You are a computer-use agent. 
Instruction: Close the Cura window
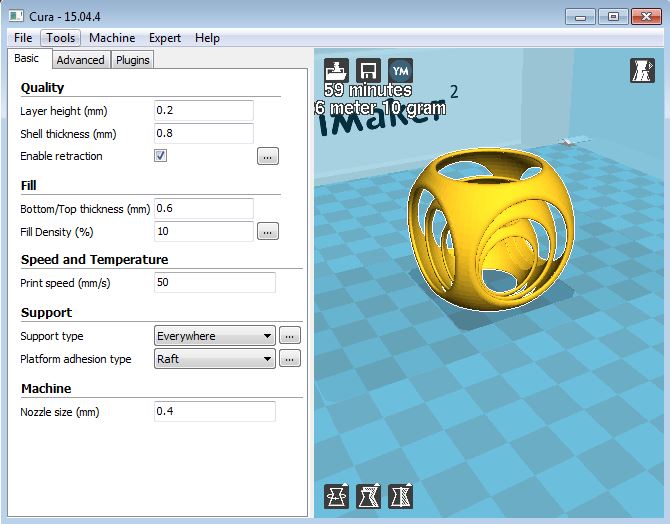pyautogui.click(x=646, y=17)
